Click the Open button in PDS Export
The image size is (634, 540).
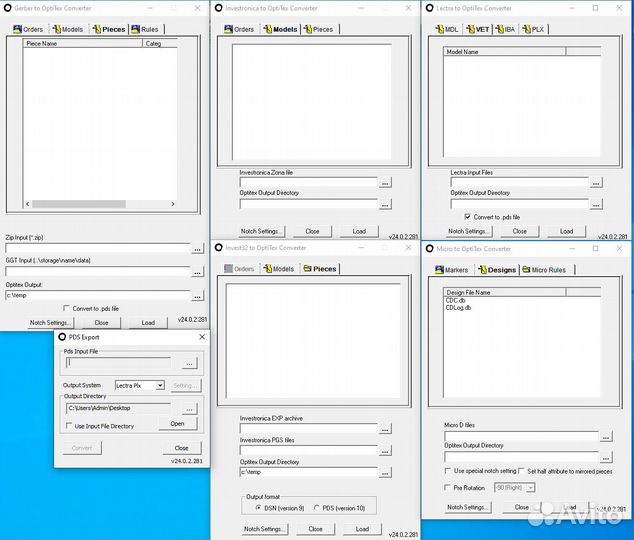click(177, 424)
